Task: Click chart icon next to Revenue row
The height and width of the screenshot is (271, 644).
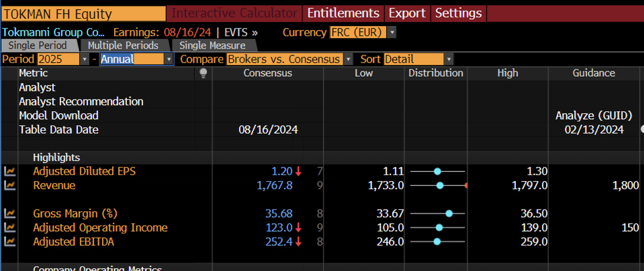Action: 9,185
